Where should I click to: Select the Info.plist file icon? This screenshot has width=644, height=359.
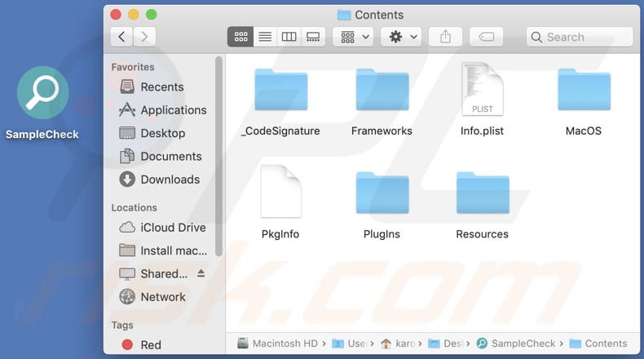click(482, 89)
